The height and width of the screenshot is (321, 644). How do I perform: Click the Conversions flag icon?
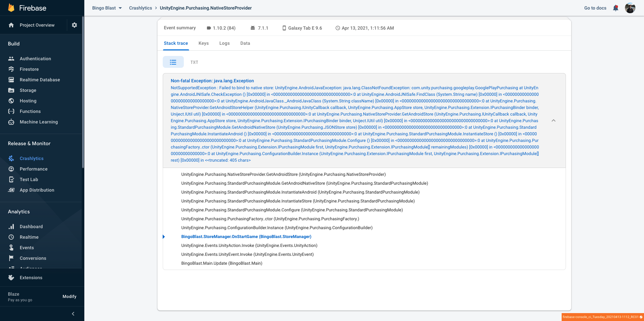pos(11,258)
